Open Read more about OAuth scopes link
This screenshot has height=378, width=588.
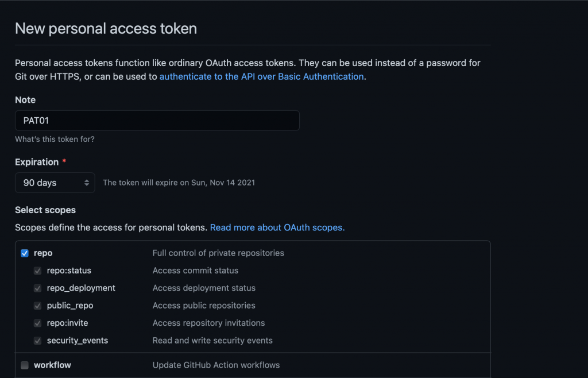[x=277, y=227]
